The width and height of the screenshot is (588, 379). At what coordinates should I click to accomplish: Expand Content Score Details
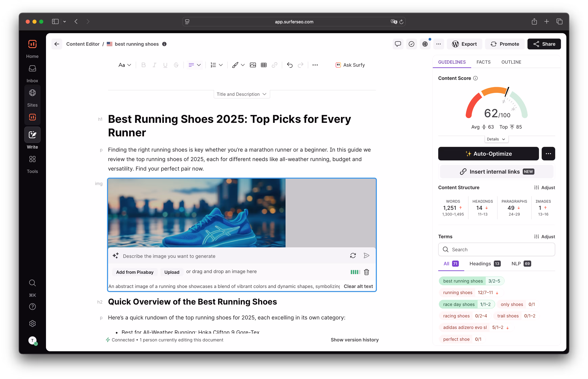pos(496,139)
